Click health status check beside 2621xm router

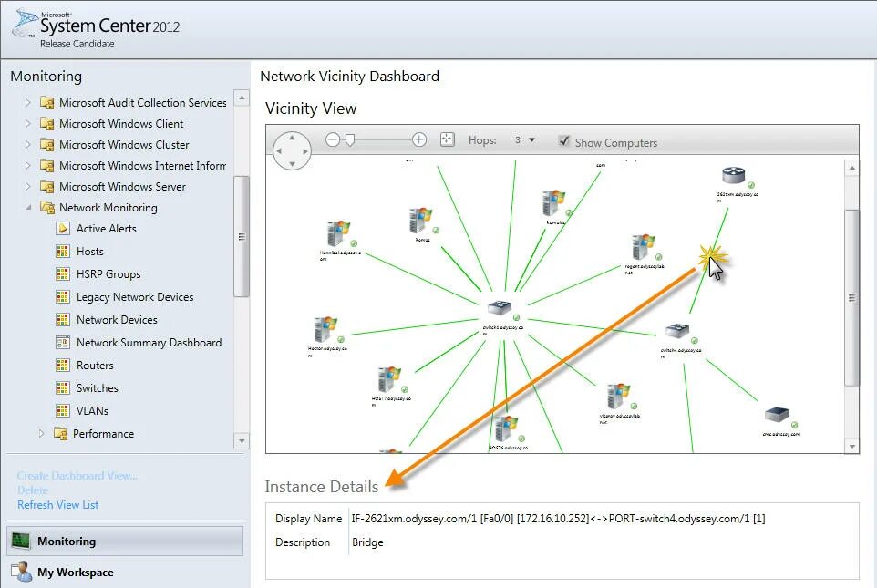click(751, 185)
